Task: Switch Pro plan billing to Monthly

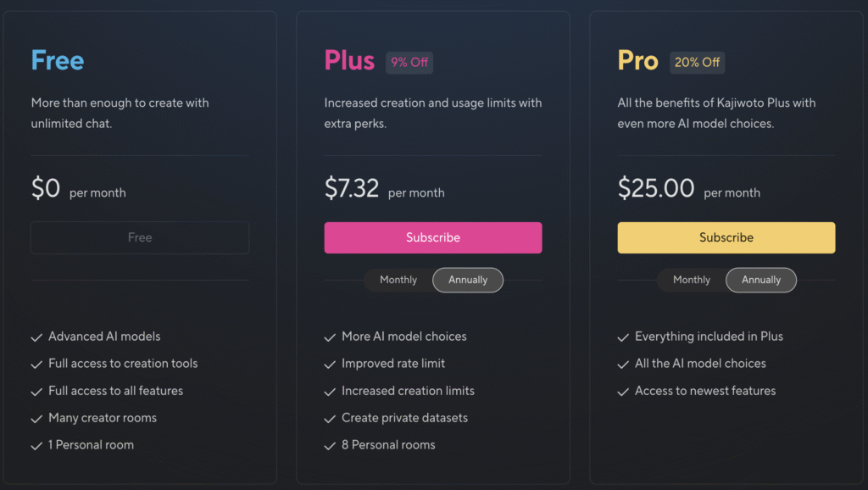Action: click(692, 280)
